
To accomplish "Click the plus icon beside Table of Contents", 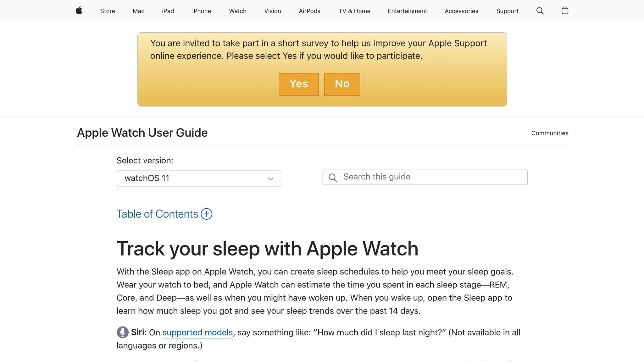I will tap(207, 214).
